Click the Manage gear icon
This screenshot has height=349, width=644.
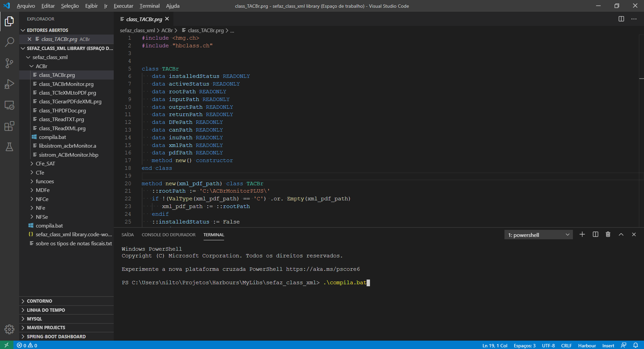[x=9, y=329]
